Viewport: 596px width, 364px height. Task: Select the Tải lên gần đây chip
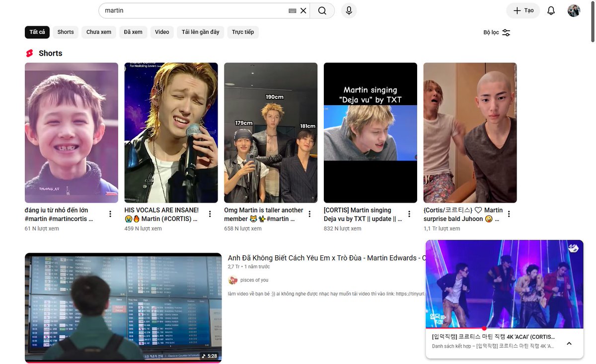201,32
